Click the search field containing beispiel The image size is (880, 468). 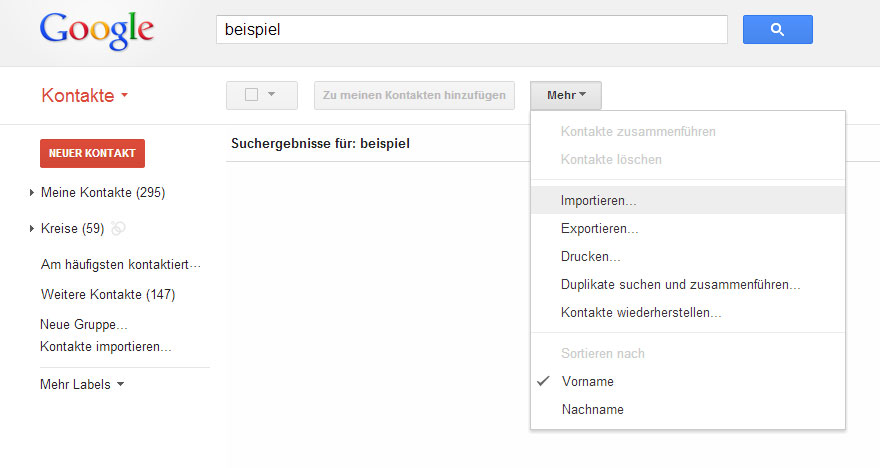pyautogui.click(x=471, y=30)
